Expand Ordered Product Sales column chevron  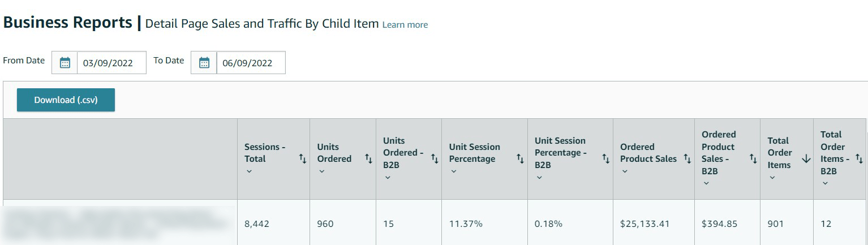625,171
